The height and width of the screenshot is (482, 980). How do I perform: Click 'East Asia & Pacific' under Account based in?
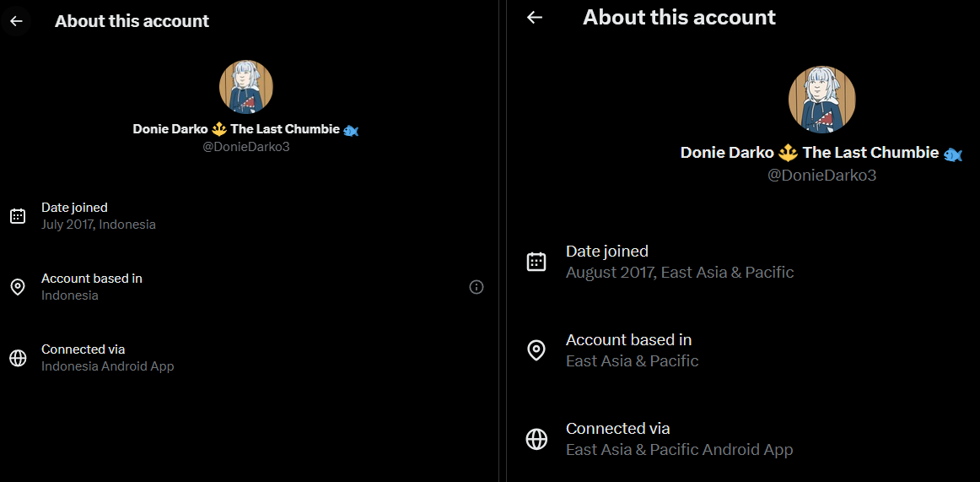[632, 360]
